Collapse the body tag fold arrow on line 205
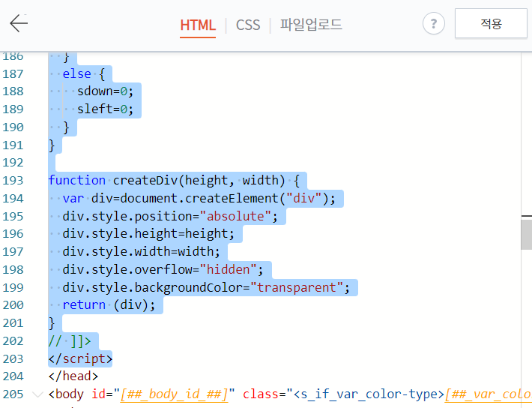The image size is (532, 408). (37, 394)
